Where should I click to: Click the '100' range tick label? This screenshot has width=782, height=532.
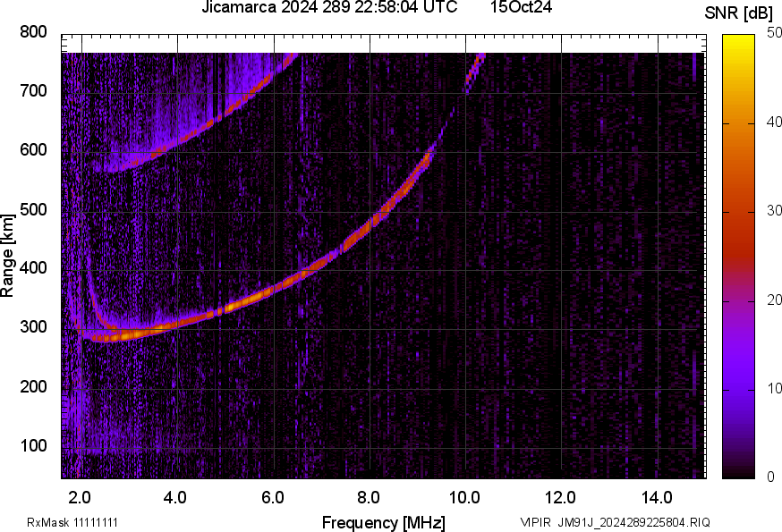(x=33, y=445)
